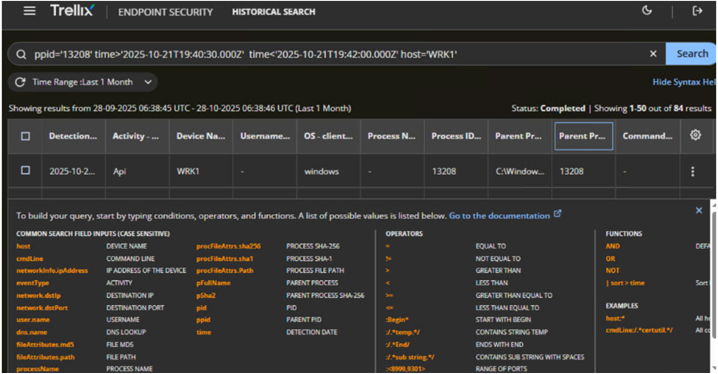The height and width of the screenshot is (374, 718).
Task: Insert the network.dstIp search field
Action: [x=38, y=295]
